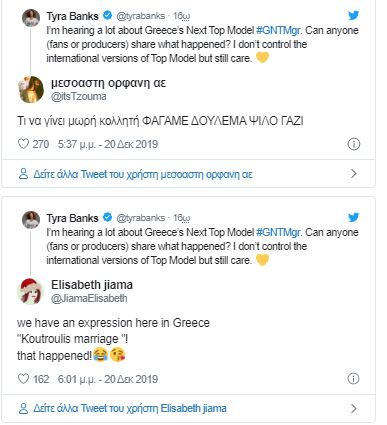Open the @itsTzouma profile picture

(x=31, y=89)
